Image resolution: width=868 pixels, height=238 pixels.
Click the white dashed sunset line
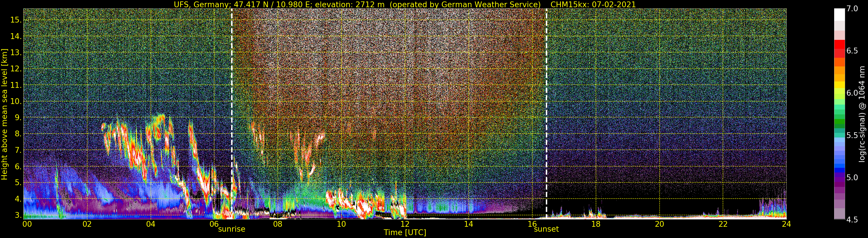(546, 114)
